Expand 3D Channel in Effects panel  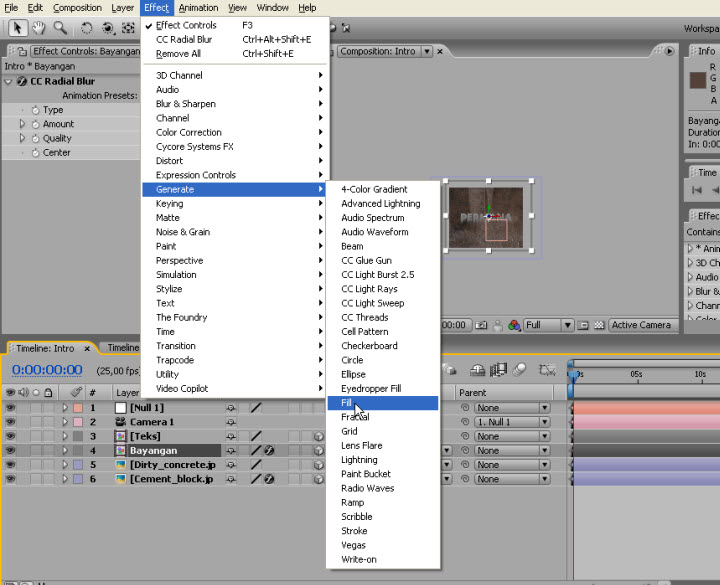click(x=690, y=263)
